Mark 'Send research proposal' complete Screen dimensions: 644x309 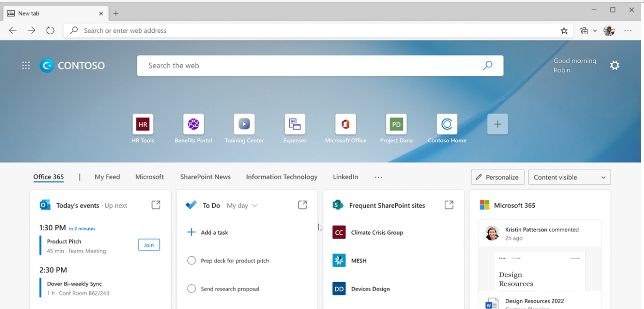coord(191,289)
